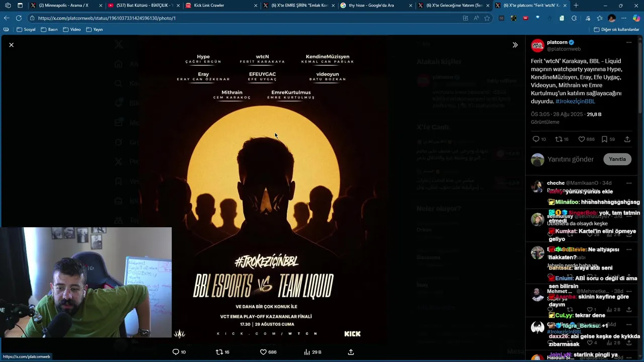
Task: Open the browser profile avatar
Action: (612, 18)
